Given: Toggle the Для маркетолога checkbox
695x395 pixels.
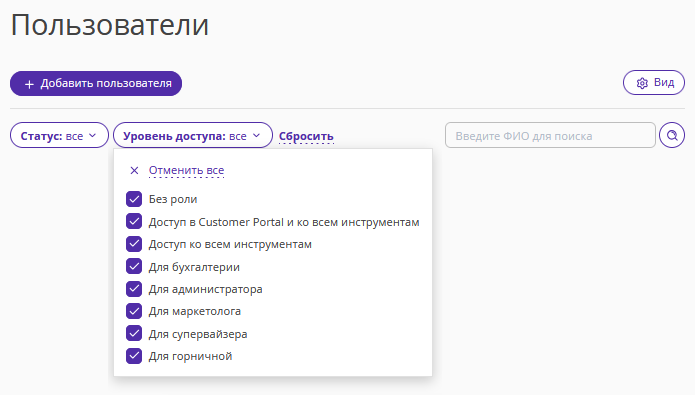Looking at the screenshot, I should pos(134,311).
